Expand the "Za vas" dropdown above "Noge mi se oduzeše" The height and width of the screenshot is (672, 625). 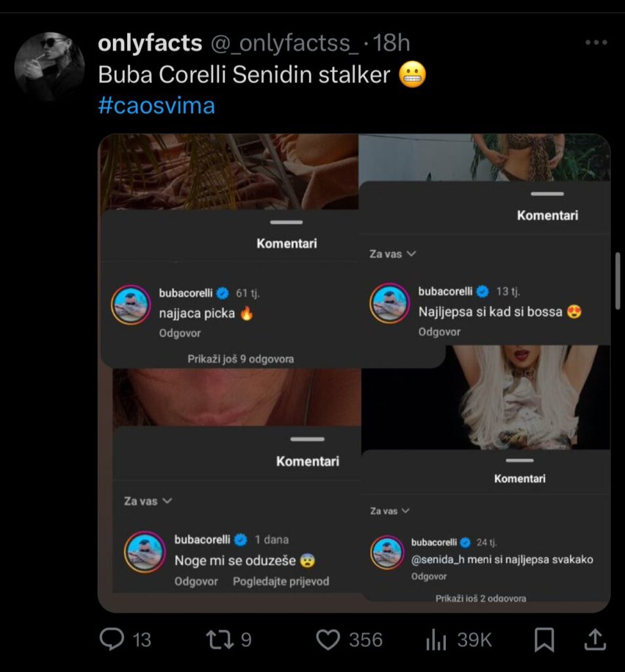pyautogui.click(x=148, y=501)
